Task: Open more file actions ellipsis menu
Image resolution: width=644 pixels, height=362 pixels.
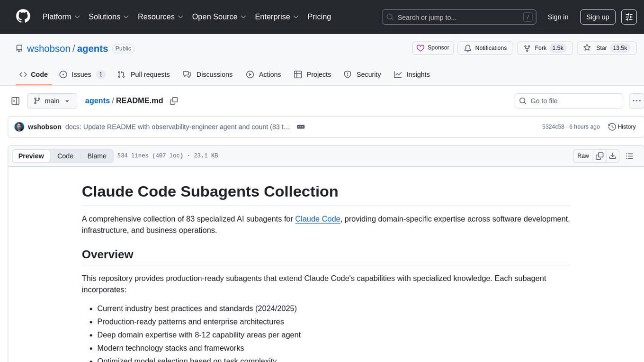Action: tap(637, 101)
